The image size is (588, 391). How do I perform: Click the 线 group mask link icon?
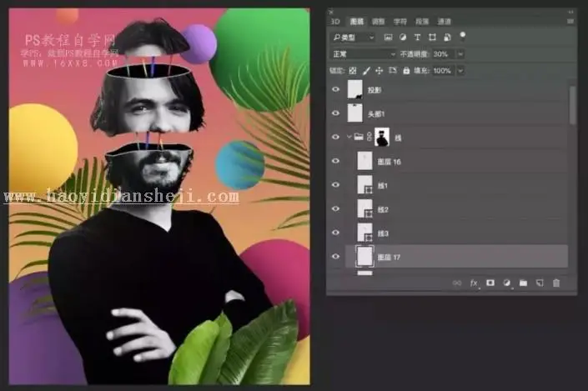(369, 137)
